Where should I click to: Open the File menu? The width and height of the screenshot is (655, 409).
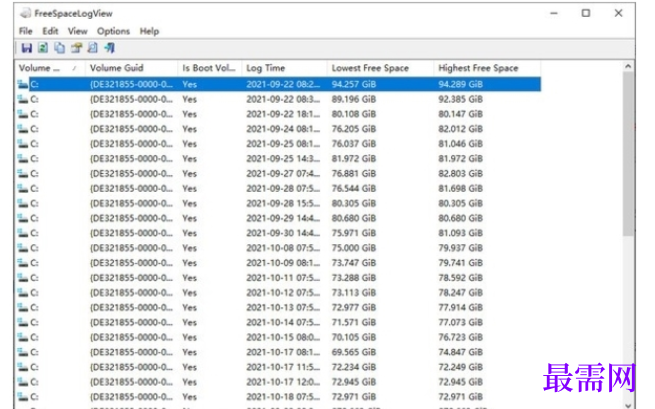tap(25, 31)
